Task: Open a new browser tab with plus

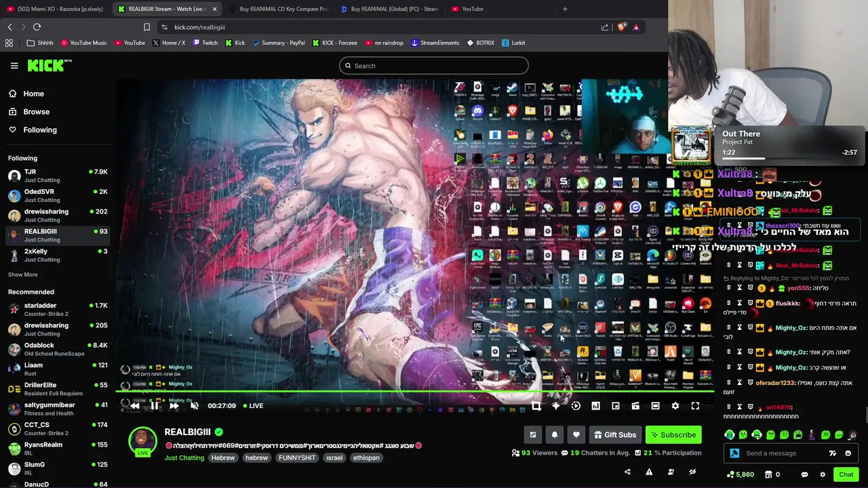Action: (x=565, y=9)
